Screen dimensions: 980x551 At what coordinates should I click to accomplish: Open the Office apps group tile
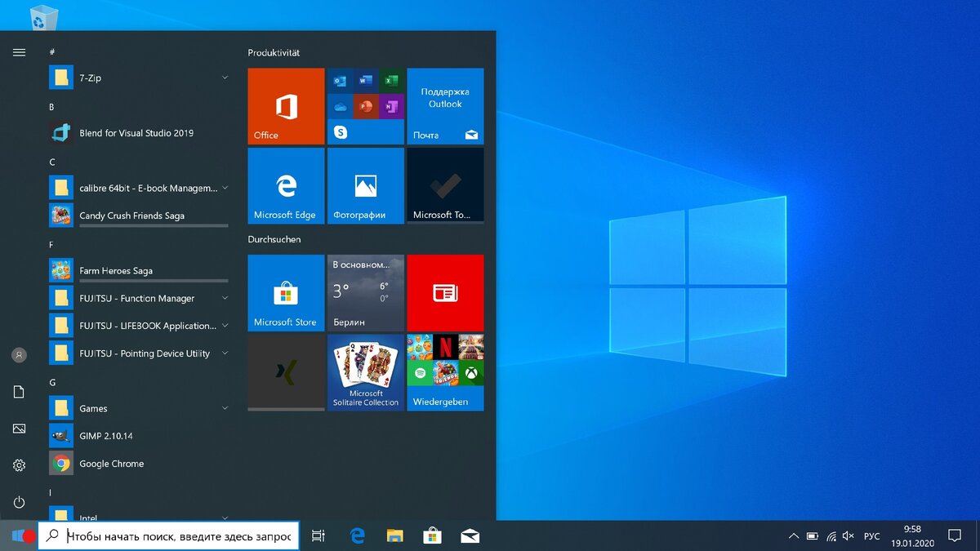(366, 106)
